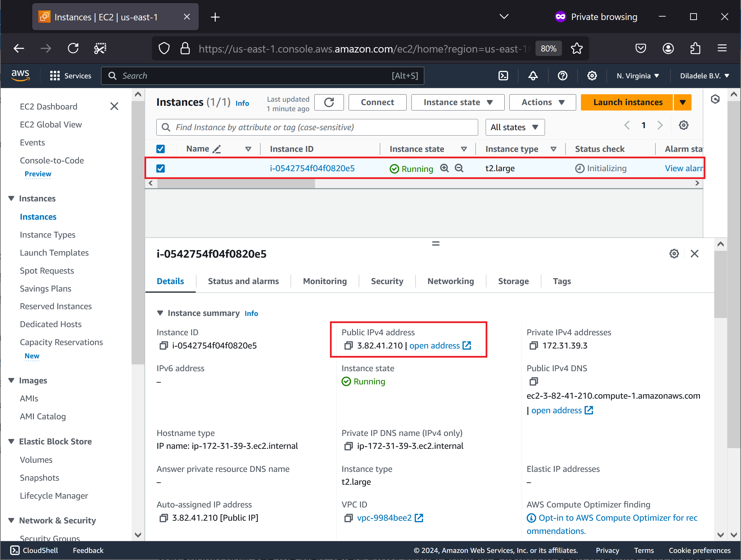Open the All states filter dropdown
The image size is (741, 560).
pyautogui.click(x=515, y=127)
